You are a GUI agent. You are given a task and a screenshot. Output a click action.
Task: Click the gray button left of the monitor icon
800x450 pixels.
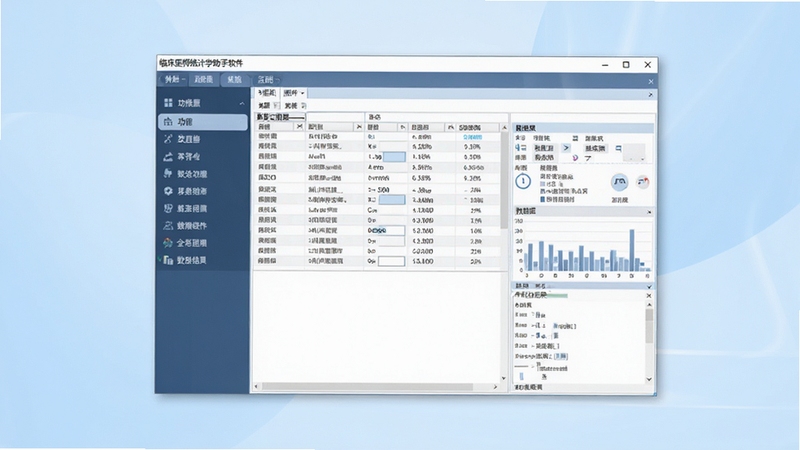595,148
